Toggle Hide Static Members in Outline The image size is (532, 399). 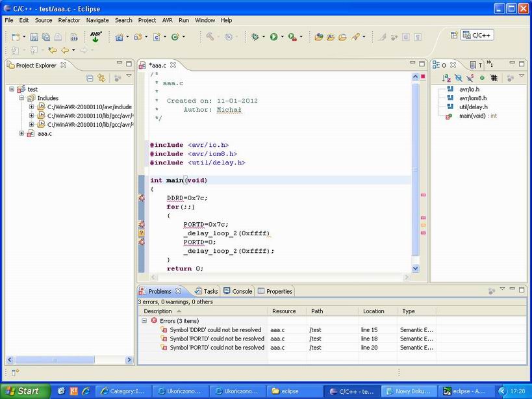coord(470,78)
